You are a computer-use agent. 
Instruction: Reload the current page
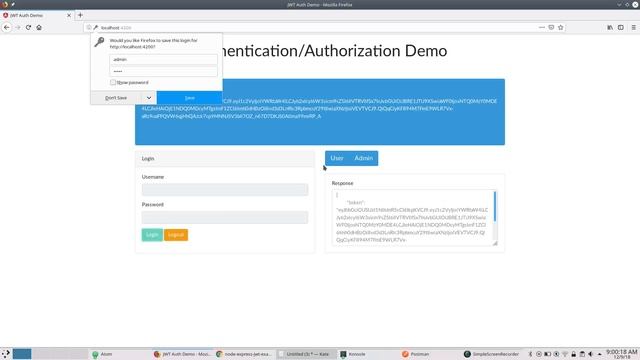tap(28, 27)
